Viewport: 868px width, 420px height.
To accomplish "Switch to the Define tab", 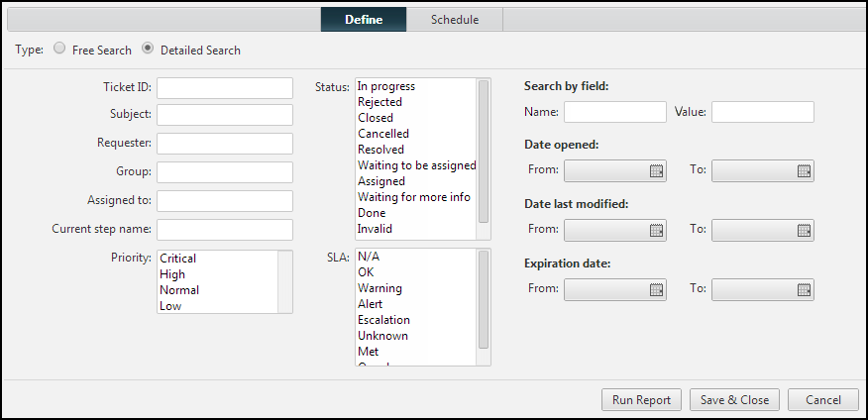I will 364,20.
